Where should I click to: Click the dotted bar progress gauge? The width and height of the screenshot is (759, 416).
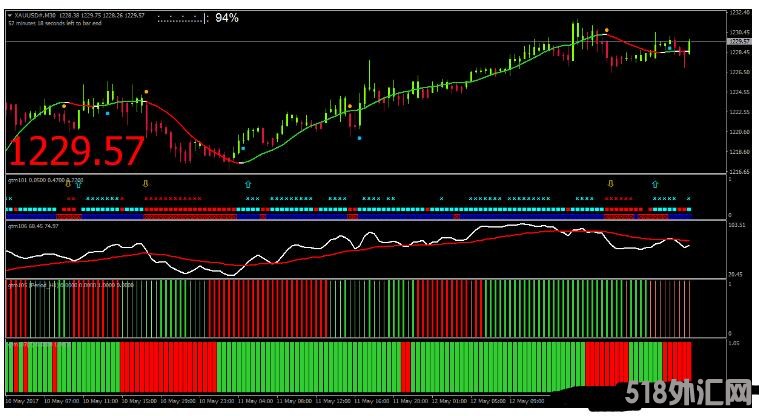pyautogui.click(x=182, y=19)
